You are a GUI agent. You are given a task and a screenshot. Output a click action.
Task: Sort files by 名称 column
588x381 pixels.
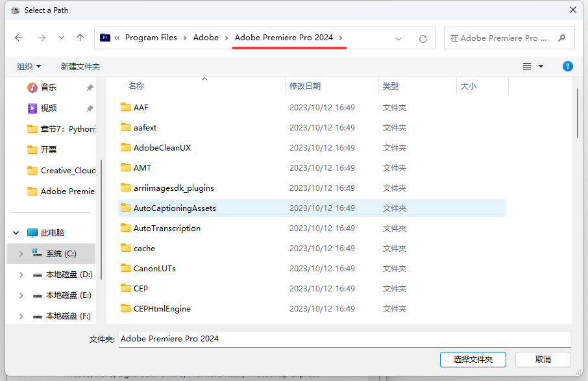pyautogui.click(x=136, y=86)
